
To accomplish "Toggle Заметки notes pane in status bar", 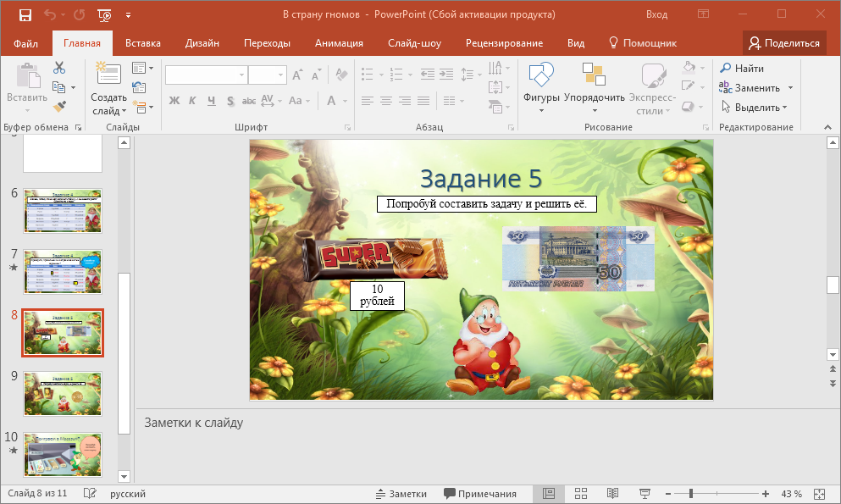I will tap(401, 494).
